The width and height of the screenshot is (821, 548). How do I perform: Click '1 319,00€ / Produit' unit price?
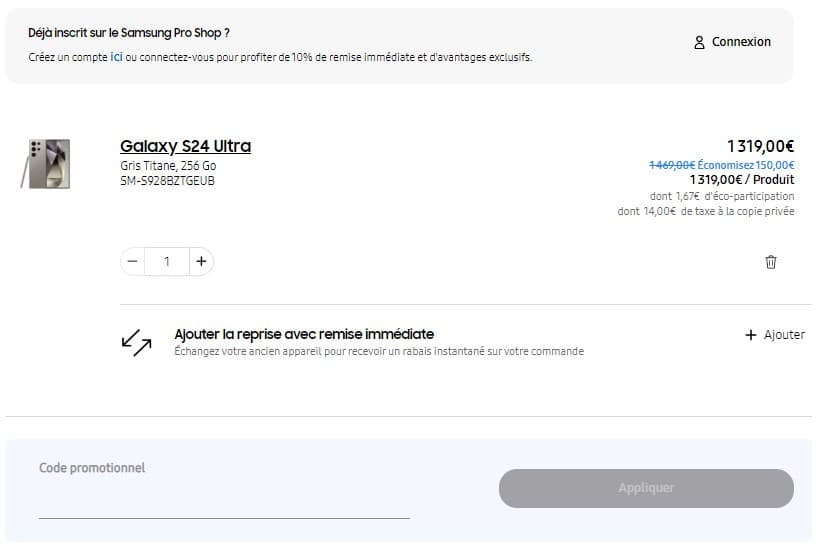[x=742, y=180]
